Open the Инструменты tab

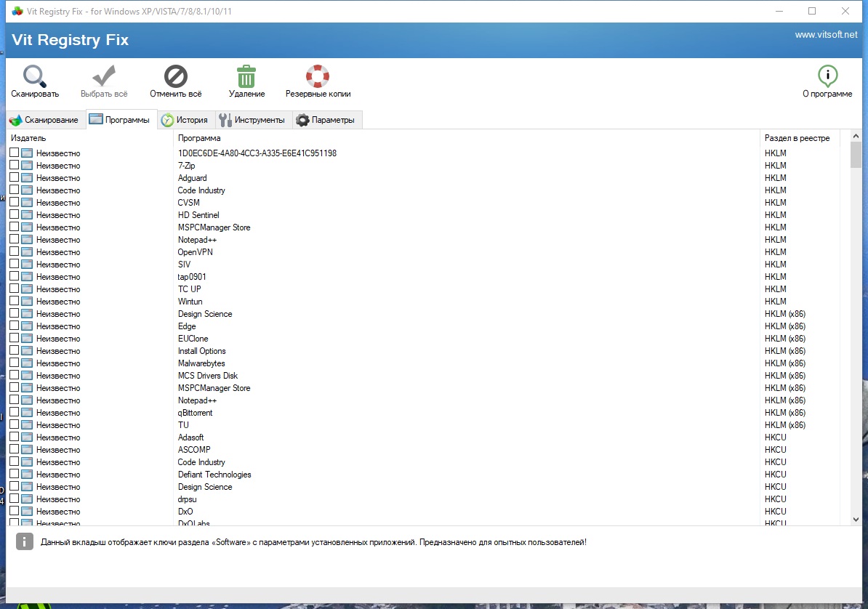(252, 120)
